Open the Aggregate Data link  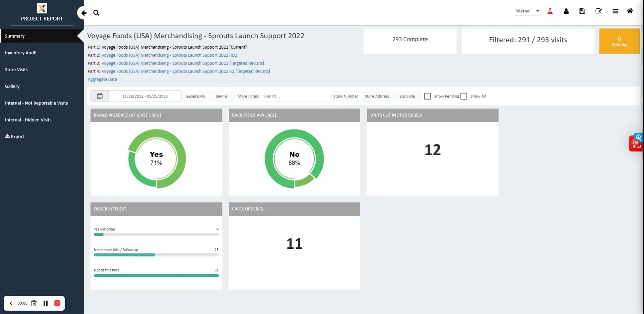102,79
